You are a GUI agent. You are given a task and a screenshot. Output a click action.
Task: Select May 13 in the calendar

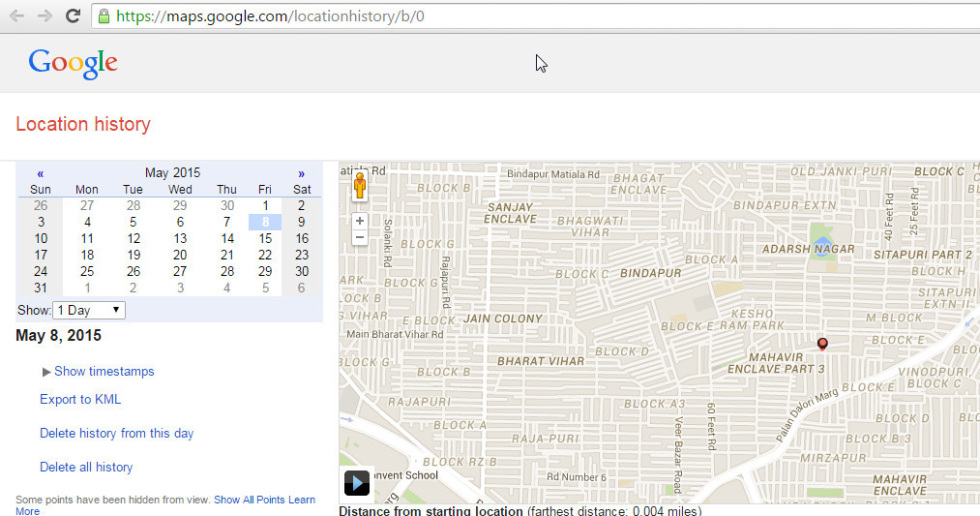point(180,238)
